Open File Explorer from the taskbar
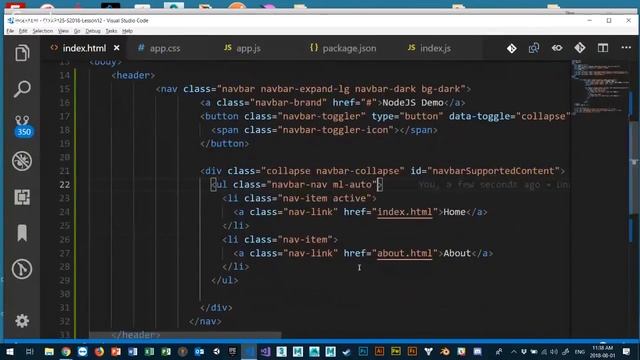640x360 pixels. coord(49,351)
